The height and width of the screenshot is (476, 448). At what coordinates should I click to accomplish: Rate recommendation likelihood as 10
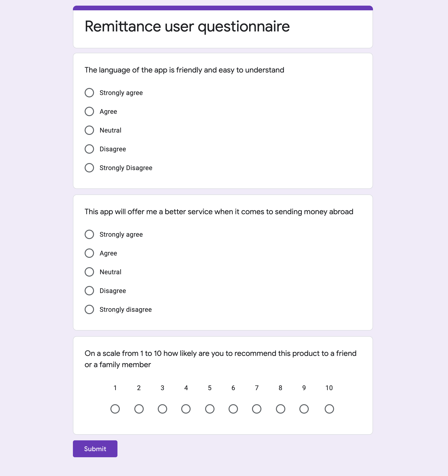(x=329, y=409)
